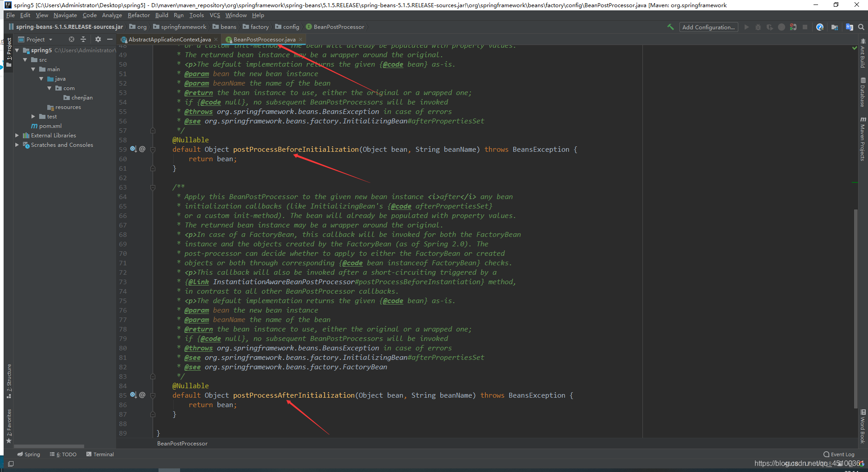
Task: Switch to AbstractApplicationContext.java tab
Action: pos(169,40)
